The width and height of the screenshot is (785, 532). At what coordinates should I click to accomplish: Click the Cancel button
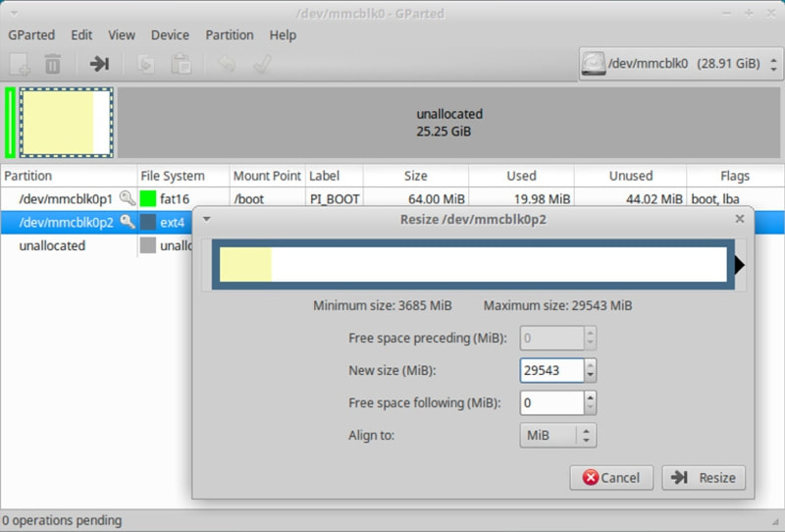tap(611, 477)
